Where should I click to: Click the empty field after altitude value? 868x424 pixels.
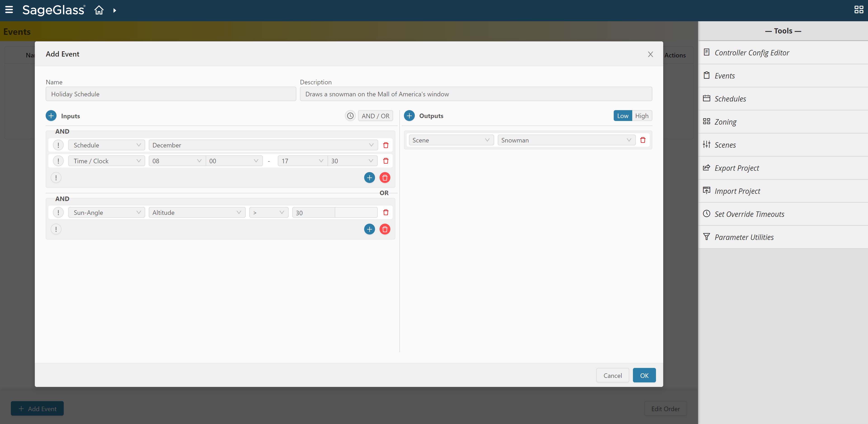coord(356,213)
